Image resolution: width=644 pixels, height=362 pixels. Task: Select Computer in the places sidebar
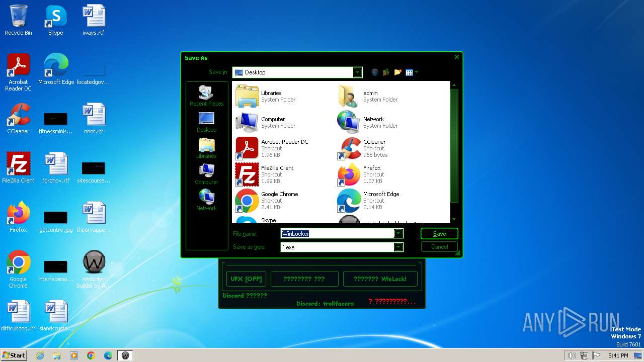[206, 174]
